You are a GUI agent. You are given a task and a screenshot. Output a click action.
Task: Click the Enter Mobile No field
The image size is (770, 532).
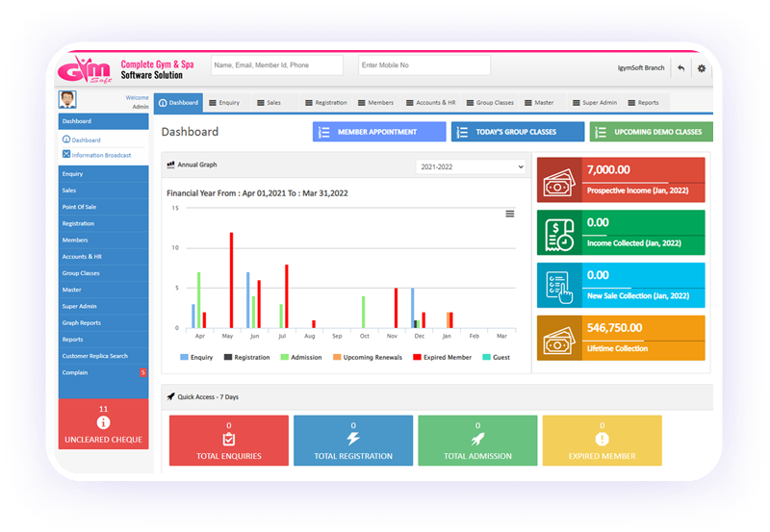(x=424, y=65)
